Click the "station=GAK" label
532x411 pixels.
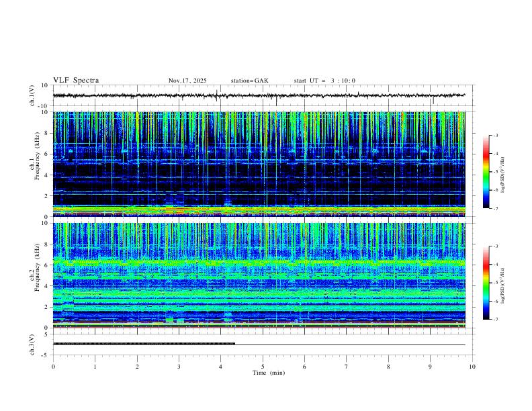pos(249,81)
